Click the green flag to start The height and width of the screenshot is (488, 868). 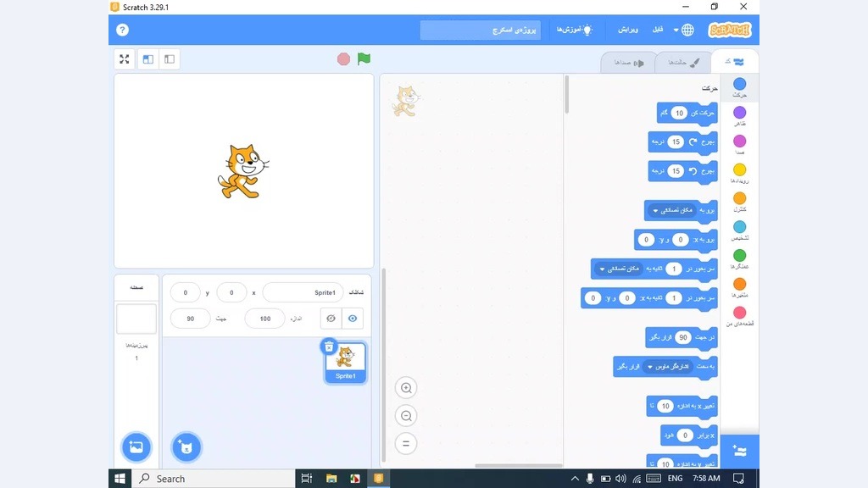coord(364,58)
